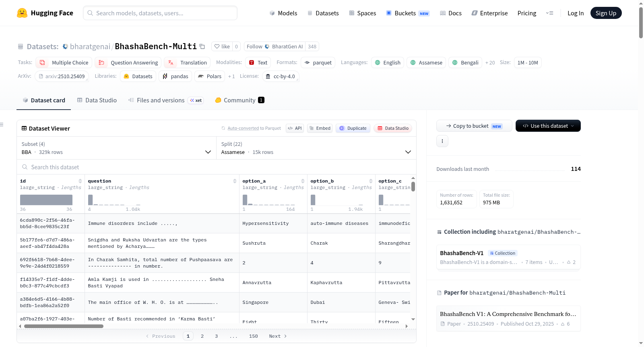Click the Translation task tag
The width and height of the screenshot is (644, 347).
pyautogui.click(x=187, y=62)
